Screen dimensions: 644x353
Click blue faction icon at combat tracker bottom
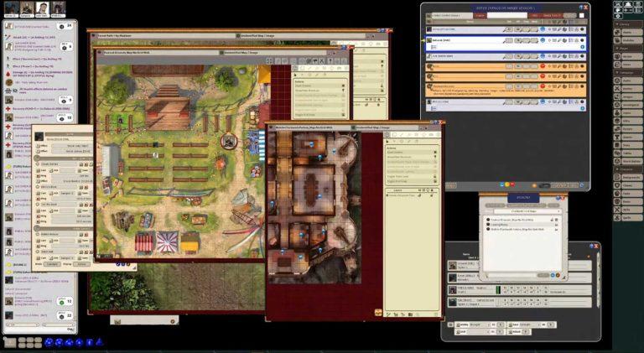[x=502, y=185]
